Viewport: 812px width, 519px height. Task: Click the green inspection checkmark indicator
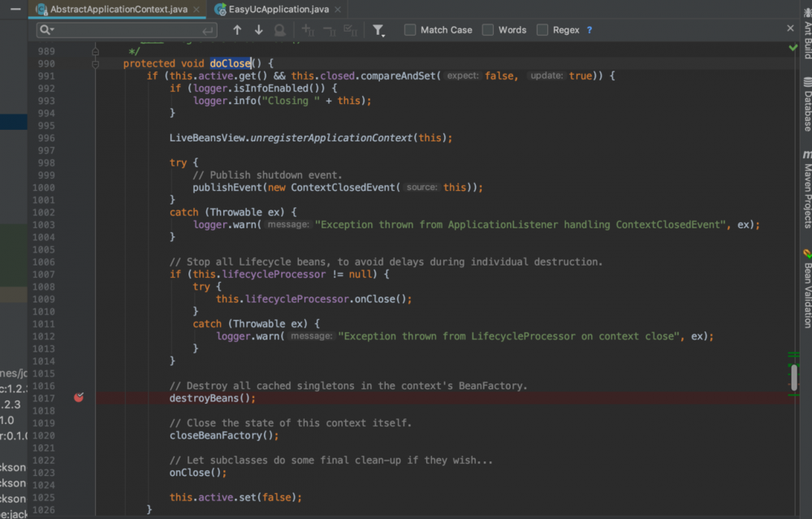[793, 48]
